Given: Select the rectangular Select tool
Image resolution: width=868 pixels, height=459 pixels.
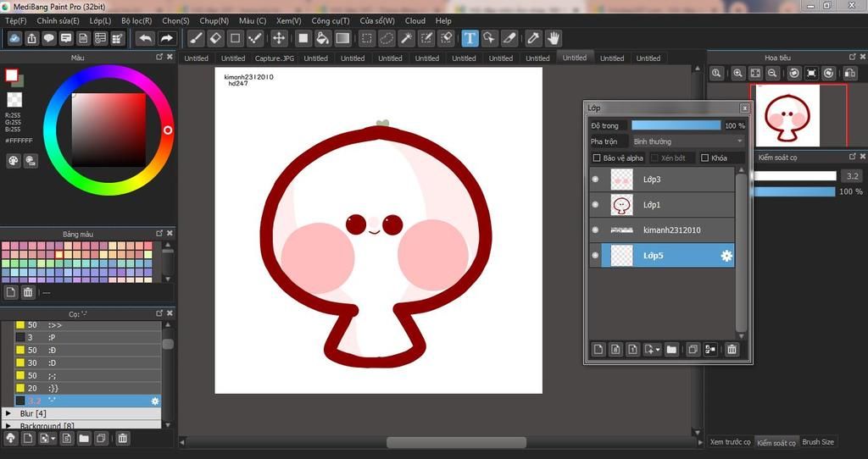Looking at the screenshot, I should click(x=366, y=38).
